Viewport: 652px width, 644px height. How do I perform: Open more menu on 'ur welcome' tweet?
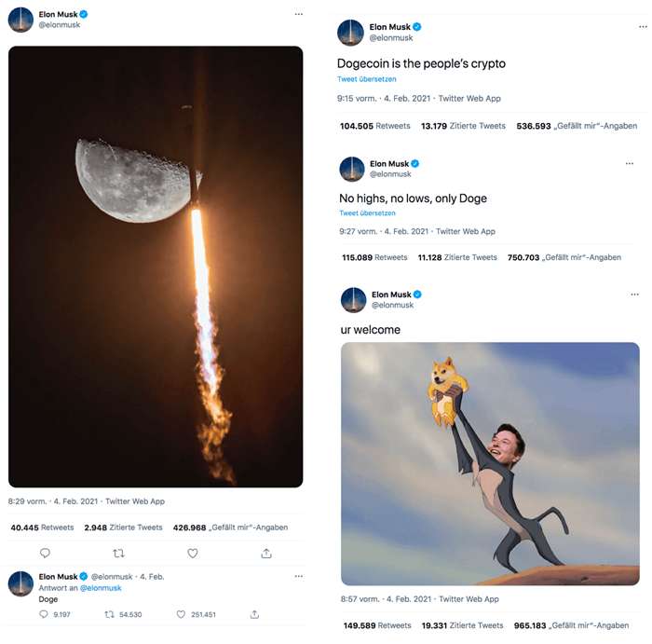coord(632,295)
